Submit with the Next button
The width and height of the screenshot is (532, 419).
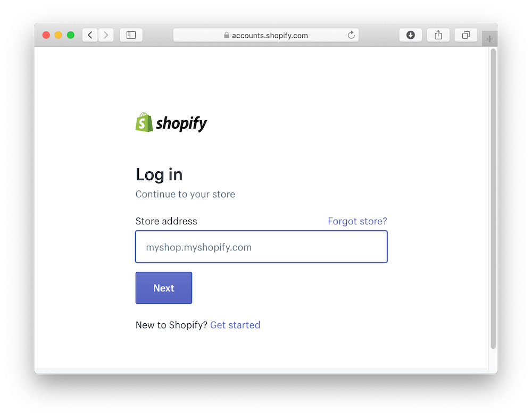click(164, 288)
